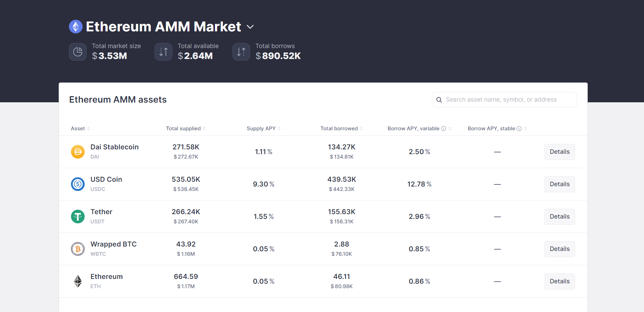
Task: Select the Ethereum asset name in table
Action: click(106, 277)
